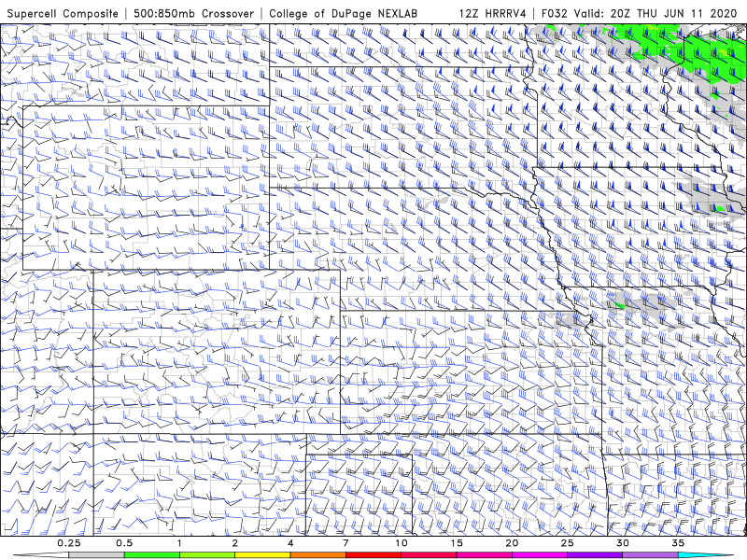This screenshot has width=747, height=560.
Task: Click the legend value '4'
Action: pyautogui.click(x=290, y=543)
